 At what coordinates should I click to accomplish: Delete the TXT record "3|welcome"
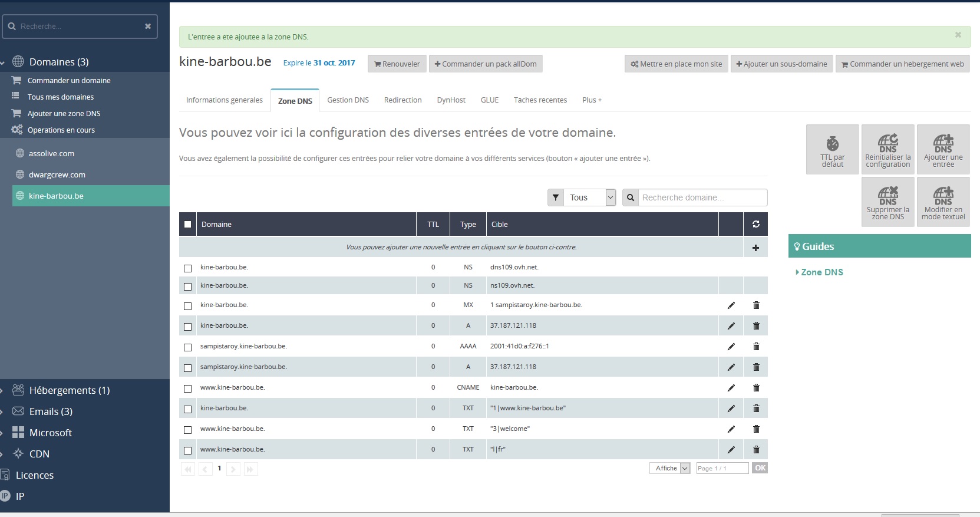756,429
